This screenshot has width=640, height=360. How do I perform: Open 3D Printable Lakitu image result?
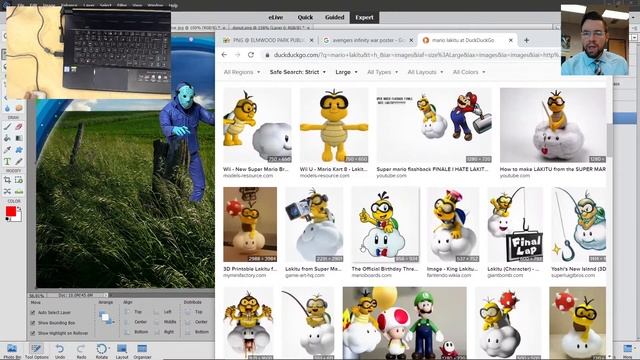(x=250, y=224)
